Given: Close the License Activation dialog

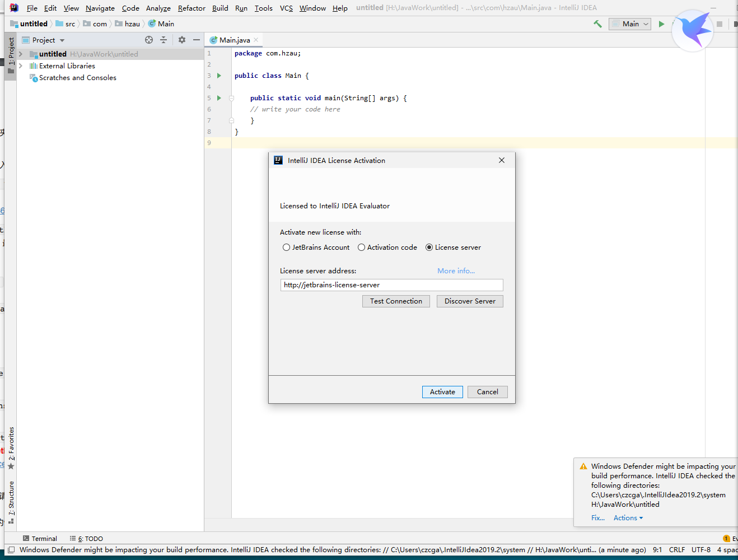Looking at the screenshot, I should point(502,160).
